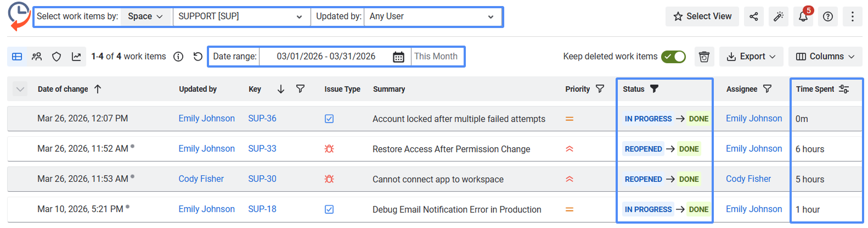Click 'Cannot connect app to workspace' summary
Viewport: 868px width, 228px height.
pos(438,180)
